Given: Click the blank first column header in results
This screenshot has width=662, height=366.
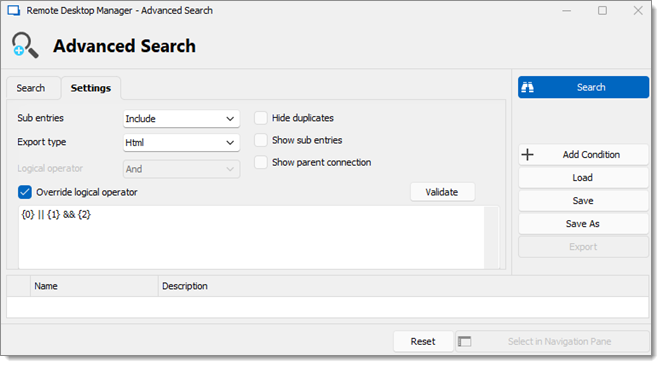Looking at the screenshot, I should click(x=19, y=286).
